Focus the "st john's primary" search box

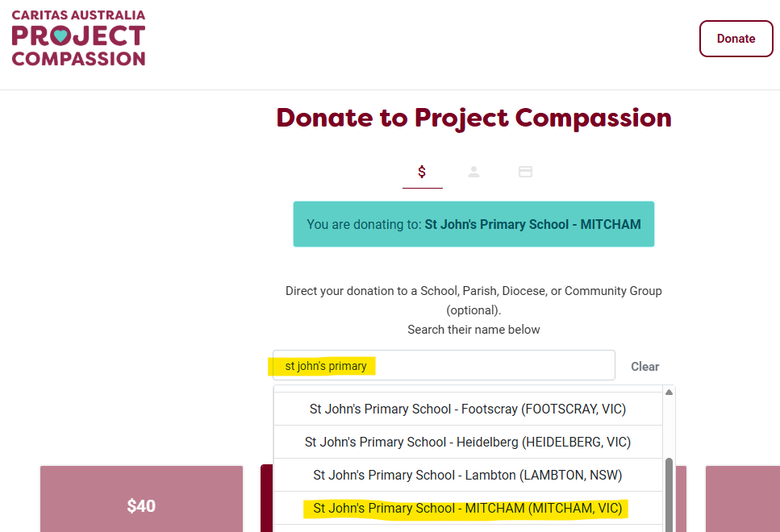pyautogui.click(x=444, y=365)
